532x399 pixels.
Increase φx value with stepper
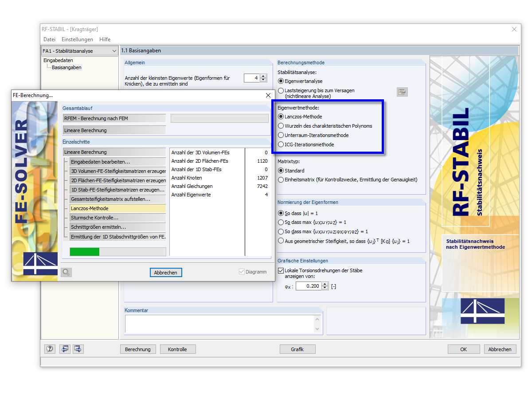pos(325,284)
